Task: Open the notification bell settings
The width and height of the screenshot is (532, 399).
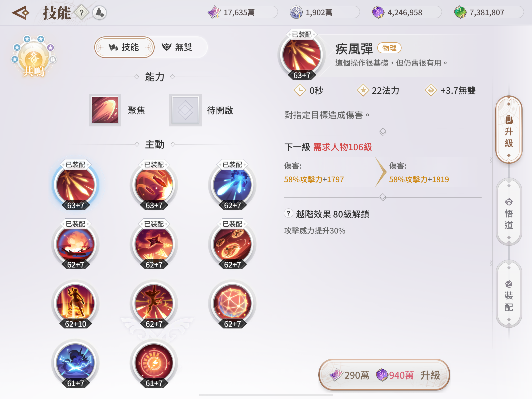Action: [99, 12]
